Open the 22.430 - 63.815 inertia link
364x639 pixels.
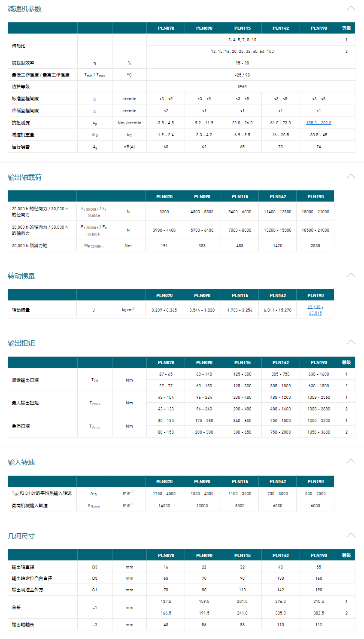pyautogui.click(x=315, y=310)
